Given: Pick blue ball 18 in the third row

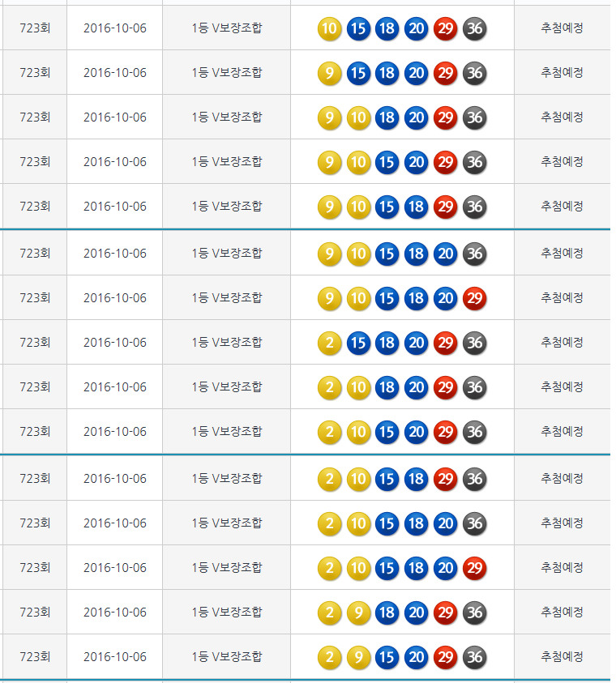Looking at the screenshot, I should coord(387,118).
